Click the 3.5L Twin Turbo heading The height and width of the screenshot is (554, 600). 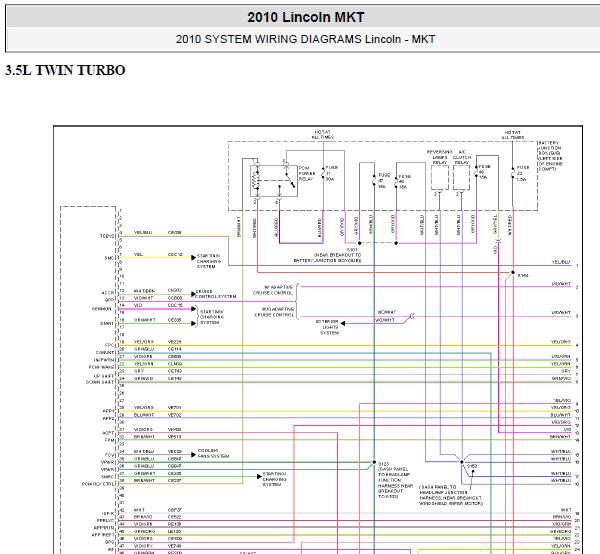tap(65, 70)
